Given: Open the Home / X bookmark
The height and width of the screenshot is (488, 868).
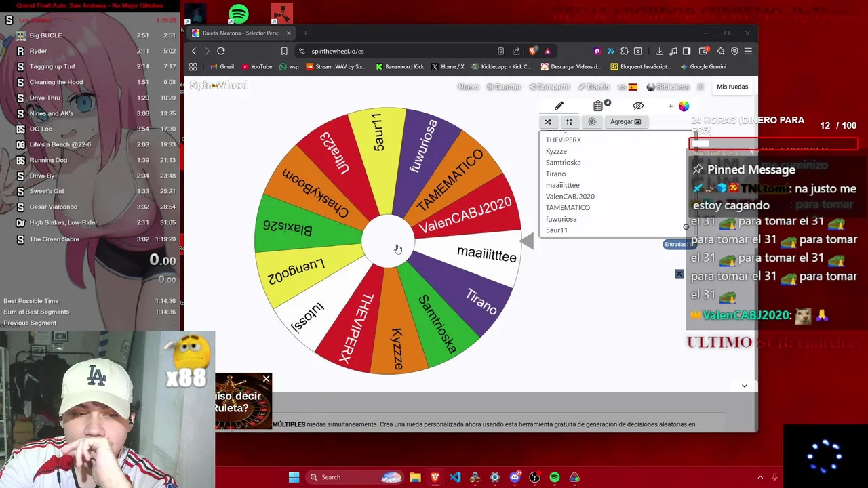Looking at the screenshot, I should (448, 66).
